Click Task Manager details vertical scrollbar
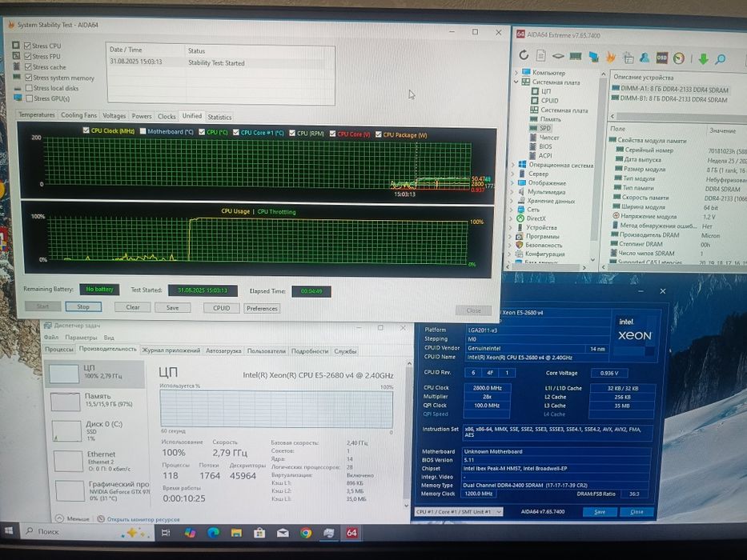Image resolution: width=747 pixels, height=560 pixels. pos(408,434)
